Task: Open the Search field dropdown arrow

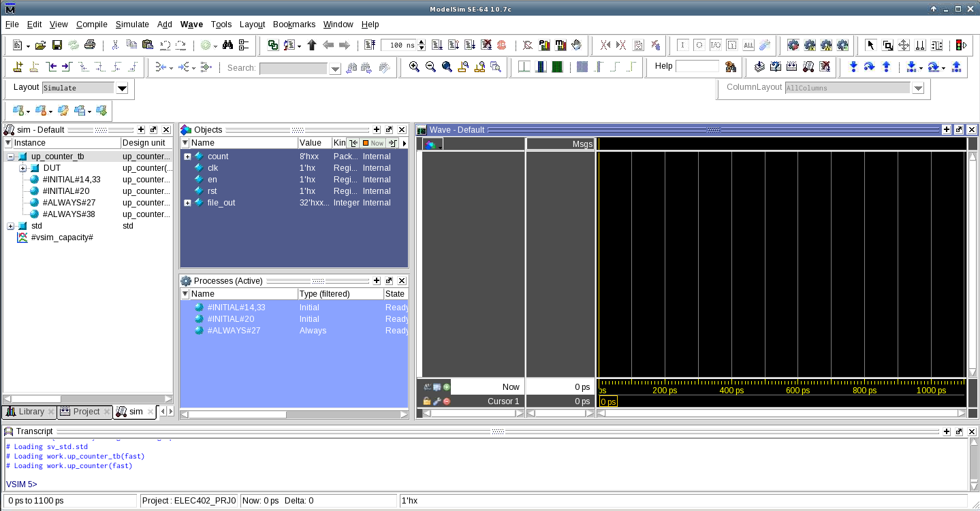Action: coord(335,69)
